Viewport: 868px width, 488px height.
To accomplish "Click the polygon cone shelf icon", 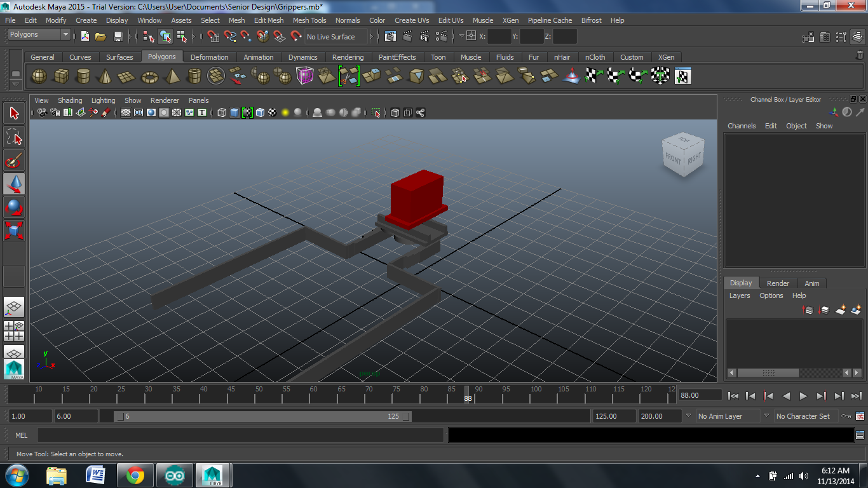I will coord(105,77).
